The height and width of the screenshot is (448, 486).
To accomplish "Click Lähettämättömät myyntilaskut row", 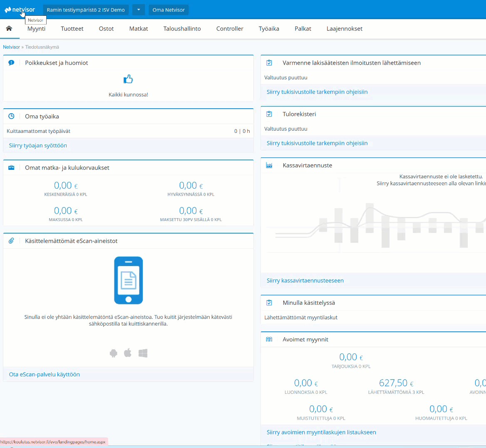I will pyautogui.click(x=373, y=317).
